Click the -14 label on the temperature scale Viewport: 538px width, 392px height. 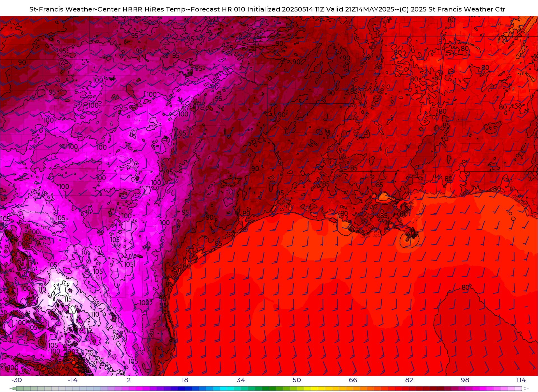[x=73, y=380]
